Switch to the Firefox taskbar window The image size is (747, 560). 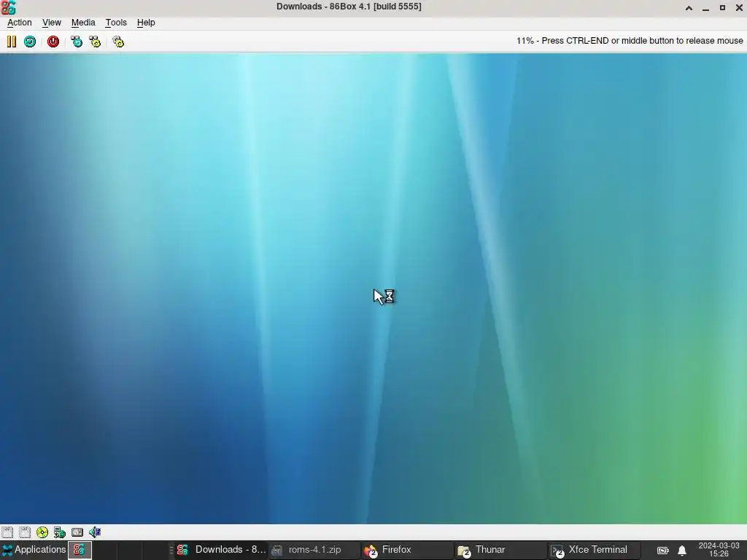407,550
